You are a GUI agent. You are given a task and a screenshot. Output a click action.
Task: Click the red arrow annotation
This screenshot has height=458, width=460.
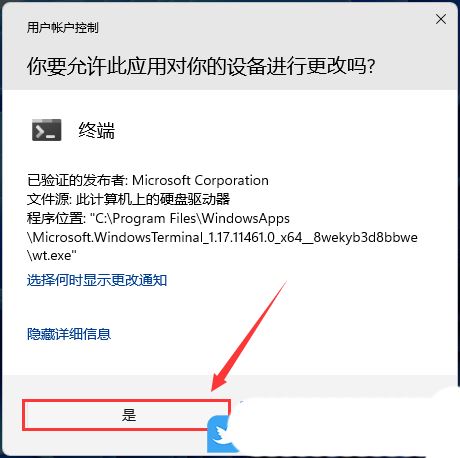[249, 336]
